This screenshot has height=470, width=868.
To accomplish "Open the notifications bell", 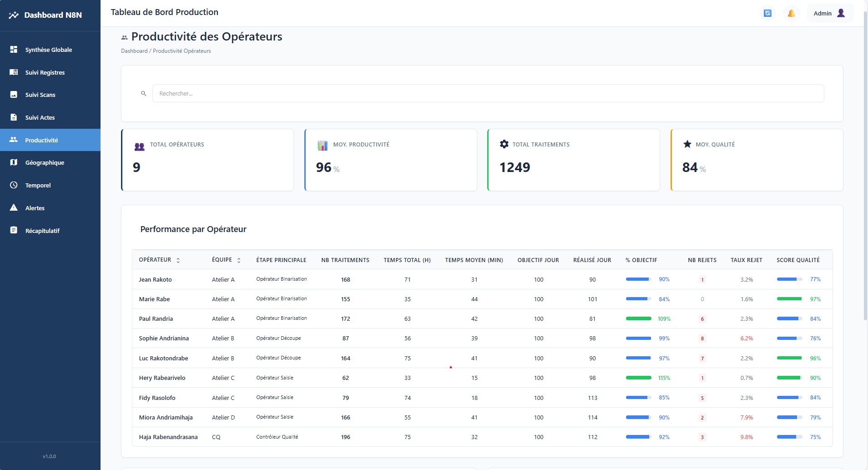I will (x=792, y=13).
